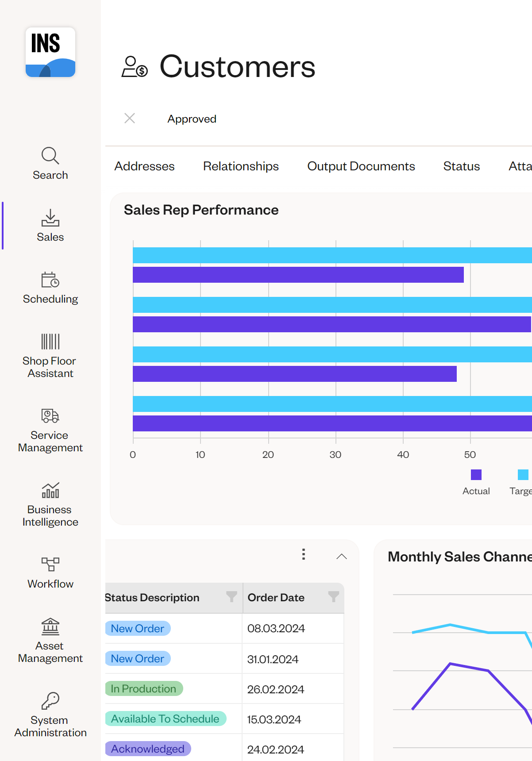Open the three-dot panel options menu
Screen dimensions: 532x761
click(304, 554)
